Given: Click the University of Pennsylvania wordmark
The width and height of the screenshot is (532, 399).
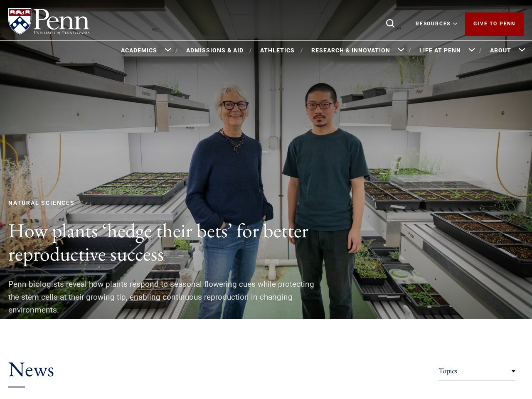Looking at the screenshot, I should pyautogui.click(x=62, y=22).
